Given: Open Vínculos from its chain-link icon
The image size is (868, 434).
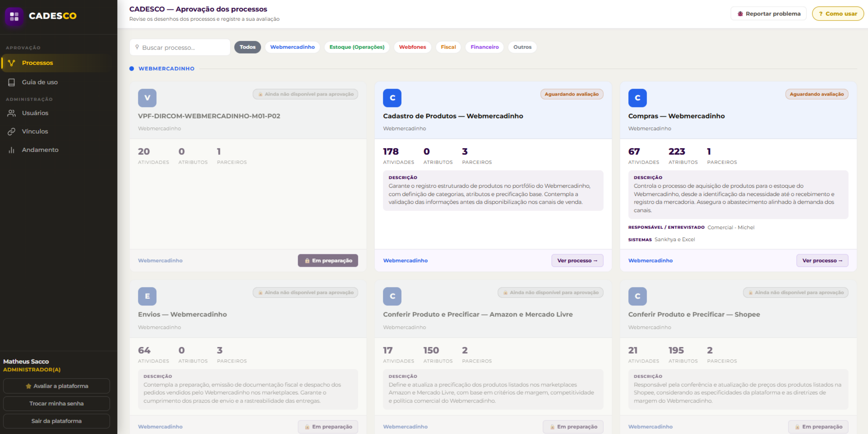Looking at the screenshot, I should 12,132.
